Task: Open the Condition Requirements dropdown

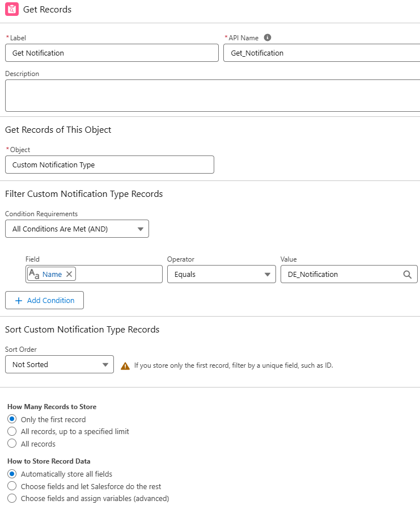Action: [x=77, y=229]
